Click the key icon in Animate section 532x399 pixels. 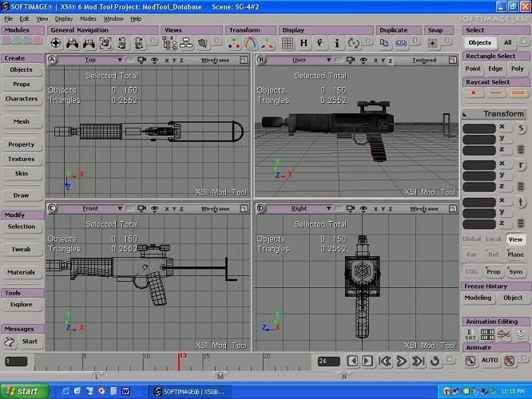point(470,361)
